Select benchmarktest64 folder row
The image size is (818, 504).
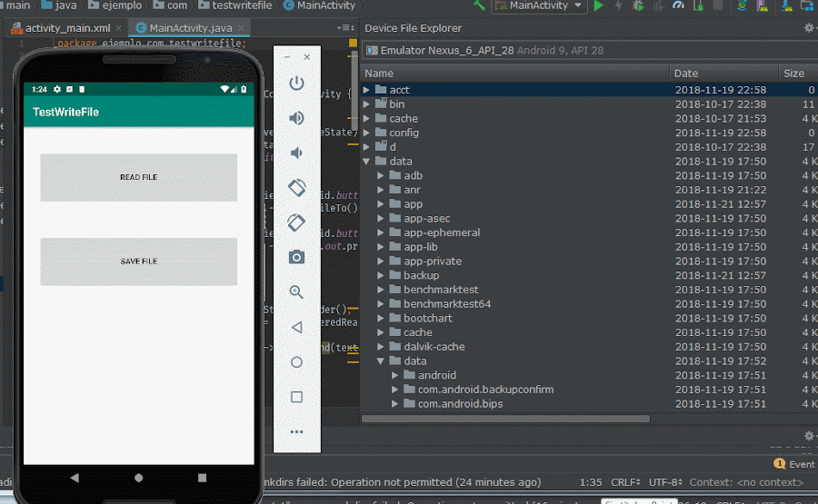coord(590,303)
